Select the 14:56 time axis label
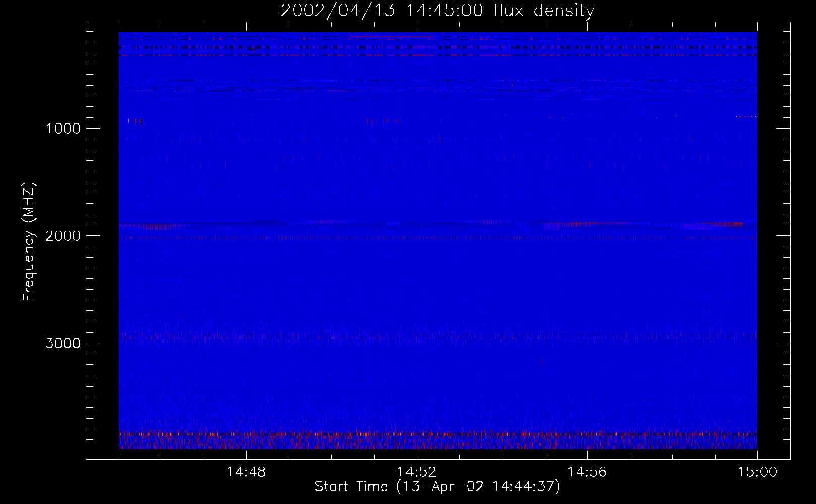Image resolution: width=816 pixels, height=504 pixels. (x=587, y=472)
